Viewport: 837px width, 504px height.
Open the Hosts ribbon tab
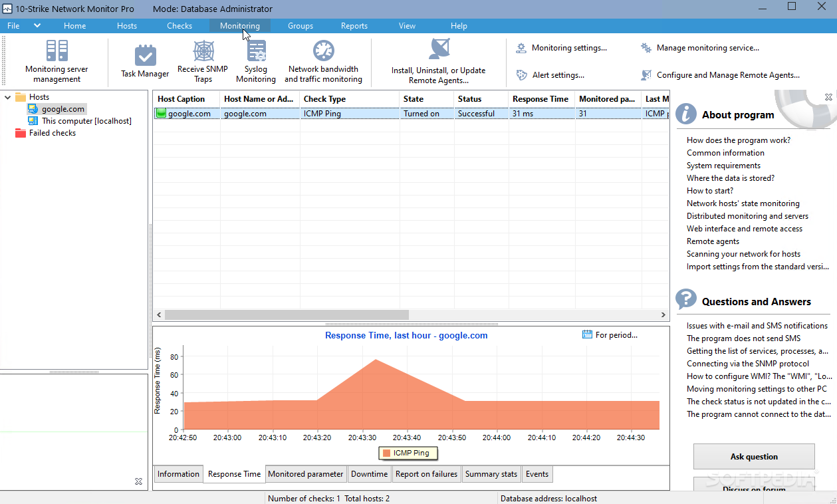coord(127,26)
